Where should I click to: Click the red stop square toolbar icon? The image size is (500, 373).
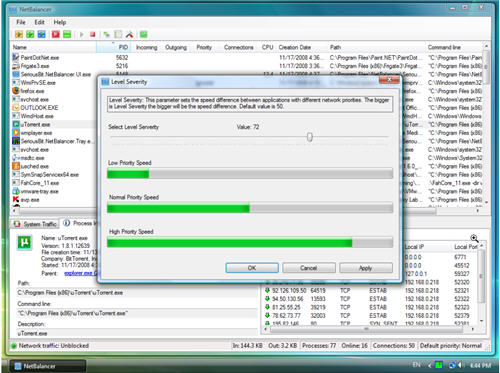pyautogui.click(x=93, y=34)
